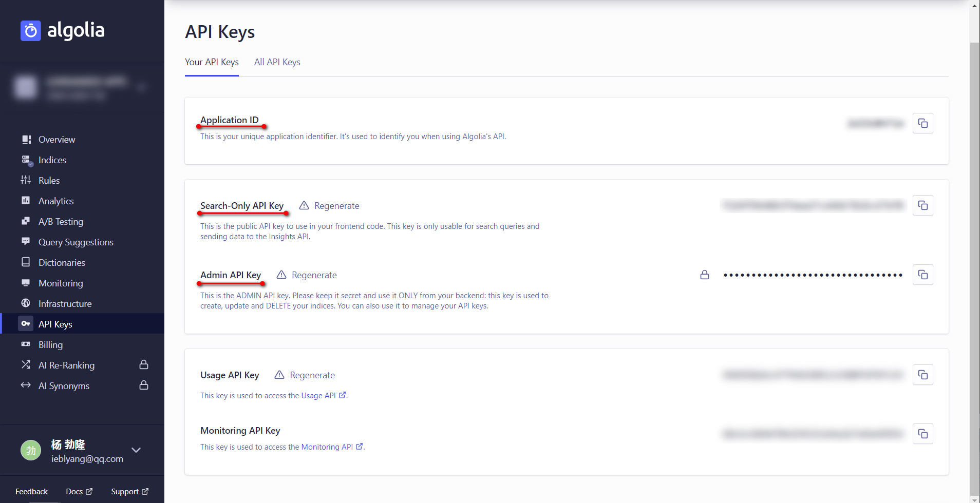Select the Your API Keys tab

pos(212,62)
